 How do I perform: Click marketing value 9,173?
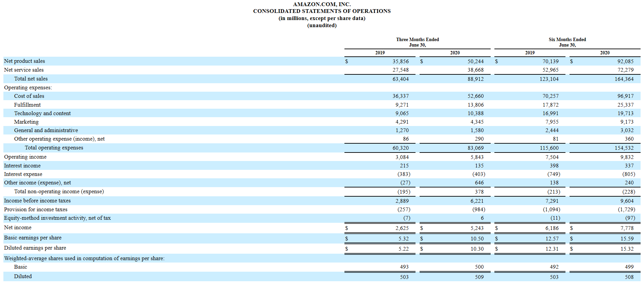pyautogui.click(x=627, y=122)
